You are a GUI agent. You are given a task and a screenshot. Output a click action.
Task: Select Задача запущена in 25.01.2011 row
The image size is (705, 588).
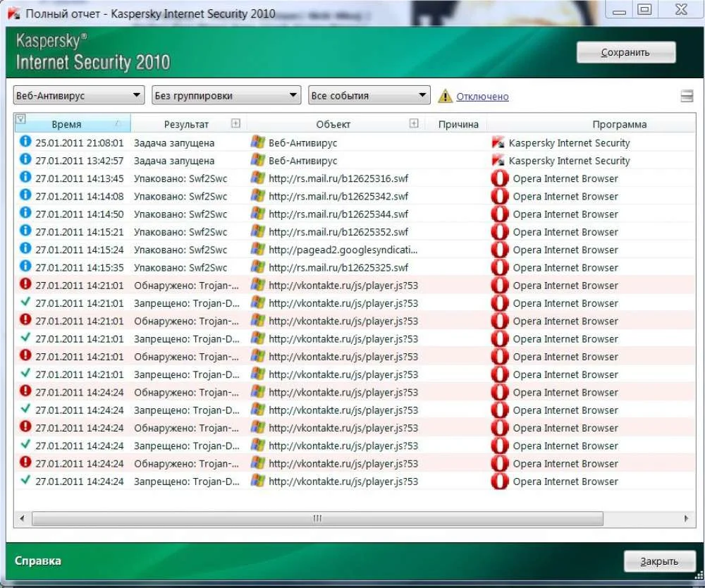point(174,143)
